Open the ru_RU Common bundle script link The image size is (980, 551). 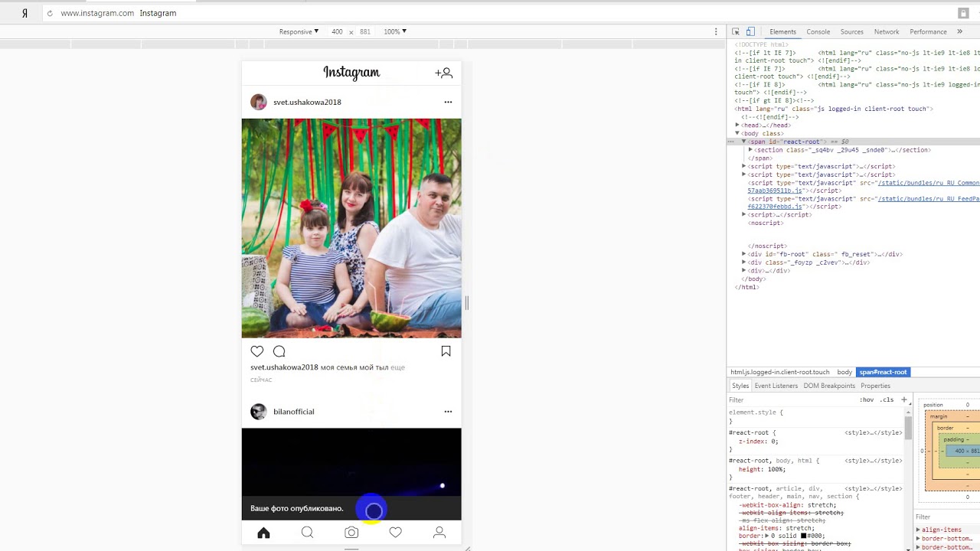tap(929, 183)
